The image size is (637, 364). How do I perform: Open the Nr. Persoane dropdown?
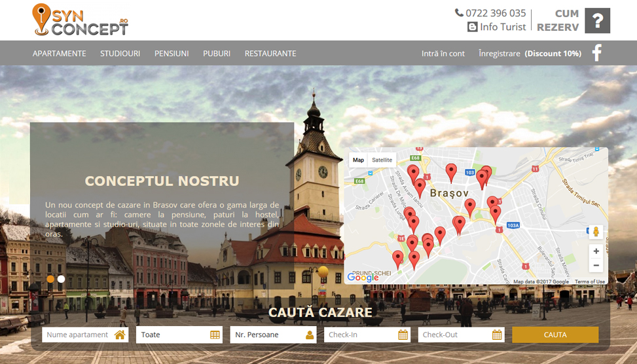pos(274,335)
